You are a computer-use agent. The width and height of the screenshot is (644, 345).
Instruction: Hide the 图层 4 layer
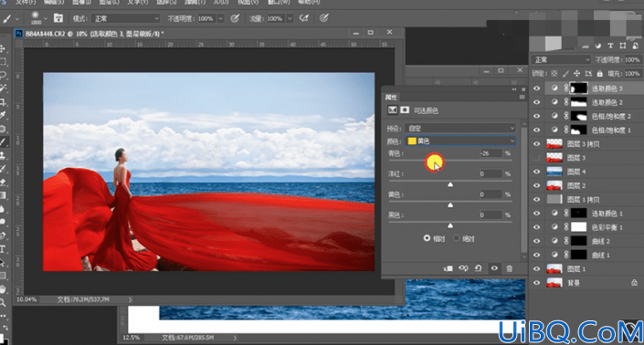coord(536,172)
